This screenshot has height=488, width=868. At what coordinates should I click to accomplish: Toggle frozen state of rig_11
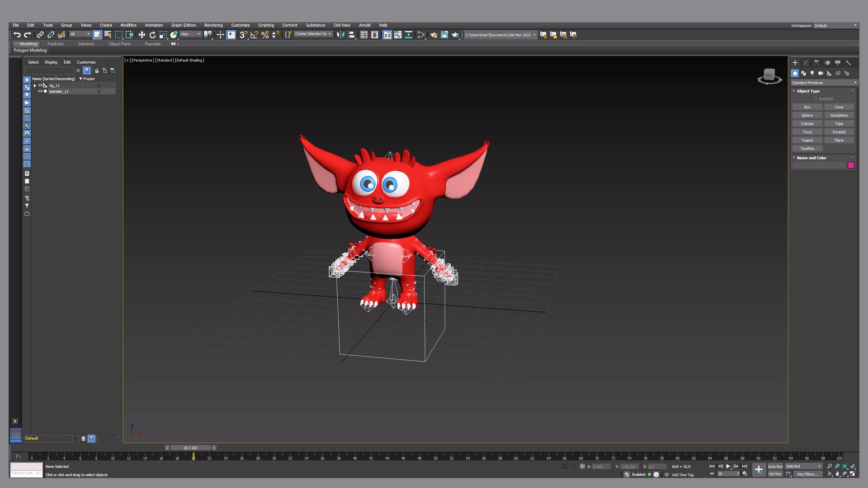pos(99,85)
